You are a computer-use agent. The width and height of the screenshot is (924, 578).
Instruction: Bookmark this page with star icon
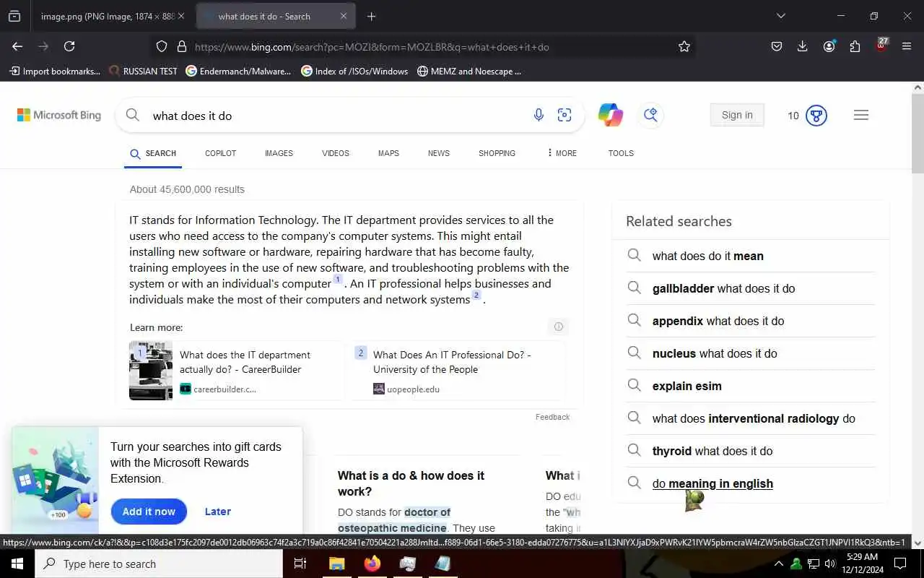[x=684, y=46]
